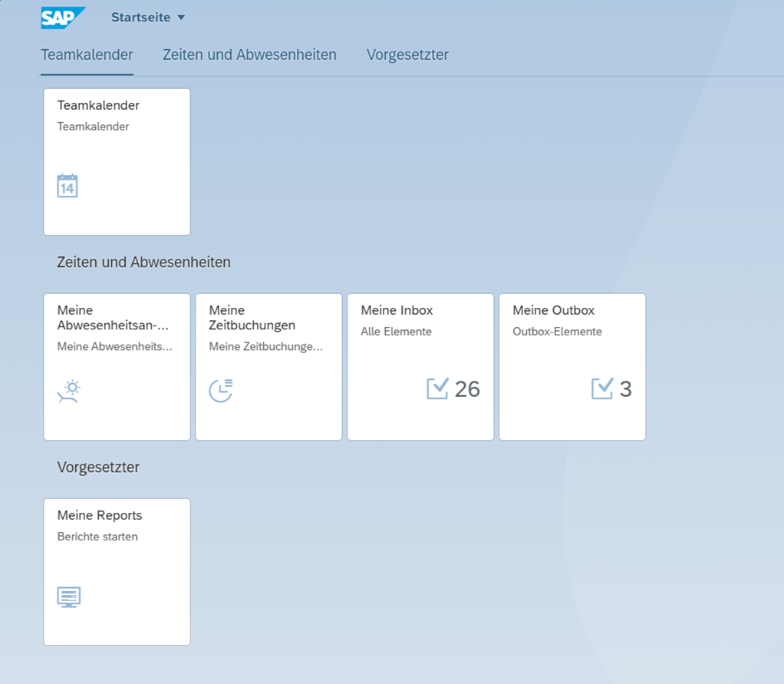Click the Inbox count of 26

(x=467, y=389)
